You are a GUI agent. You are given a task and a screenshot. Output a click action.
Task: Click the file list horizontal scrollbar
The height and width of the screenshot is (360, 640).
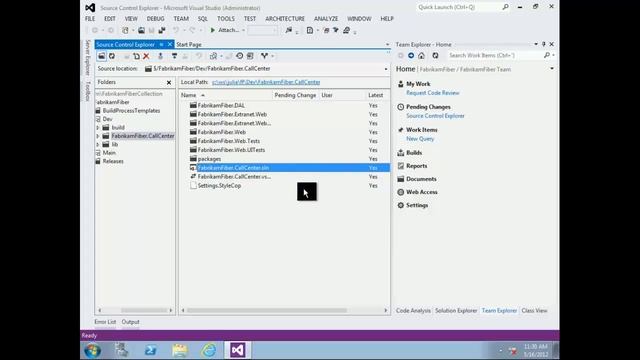pyautogui.click(x=267, y=310)
